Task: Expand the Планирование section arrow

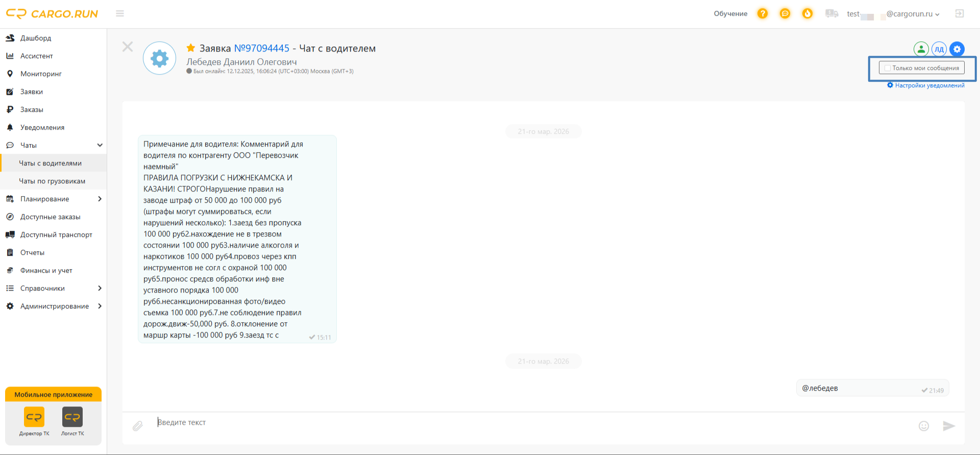Action: click(x=100, y=199)
